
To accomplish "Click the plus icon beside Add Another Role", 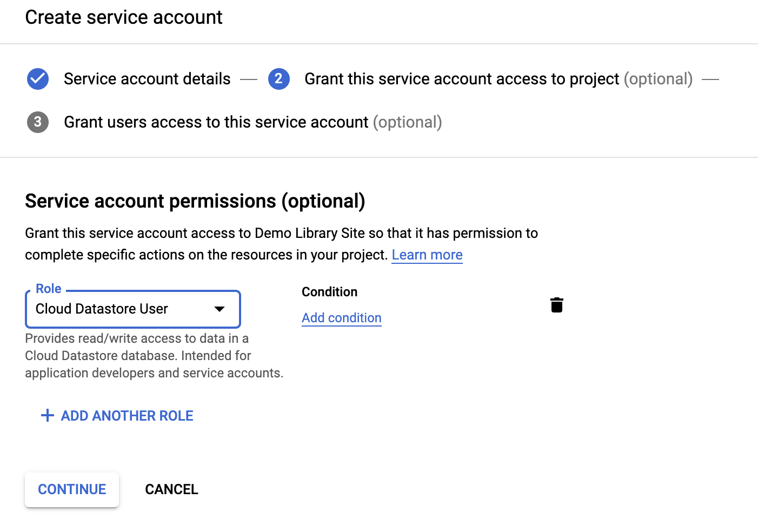I will coord(48,415).
